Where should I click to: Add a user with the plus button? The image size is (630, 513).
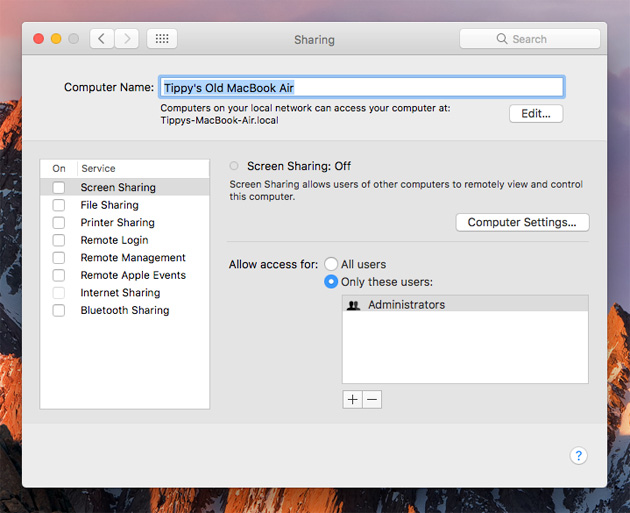pyautogui.click(x=352, y=399)
